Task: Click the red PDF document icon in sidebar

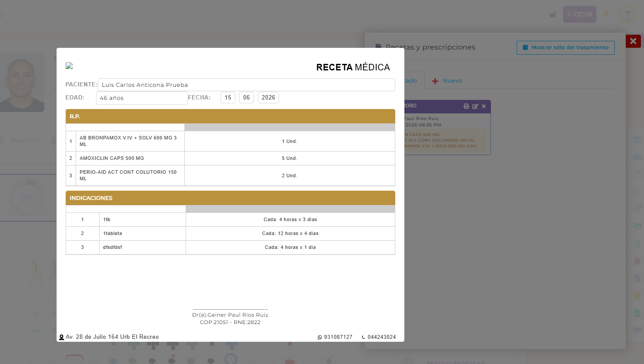Action: tap(637, 261)
